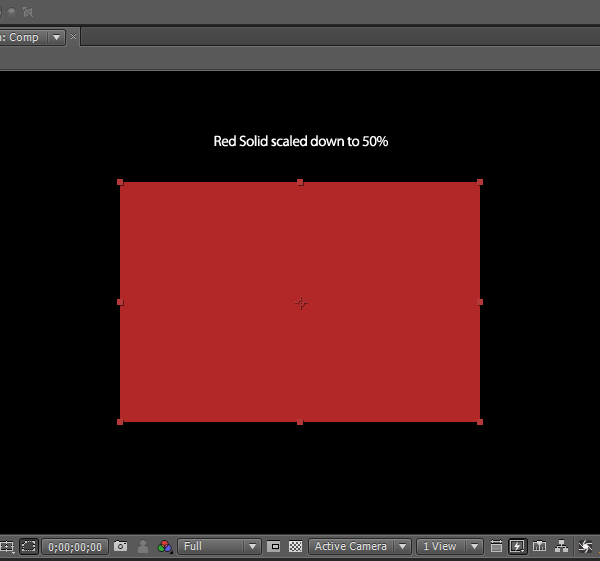Click the Show Snapshot person icon
This screenshot has height=561, width=600.
click(143, 546)
